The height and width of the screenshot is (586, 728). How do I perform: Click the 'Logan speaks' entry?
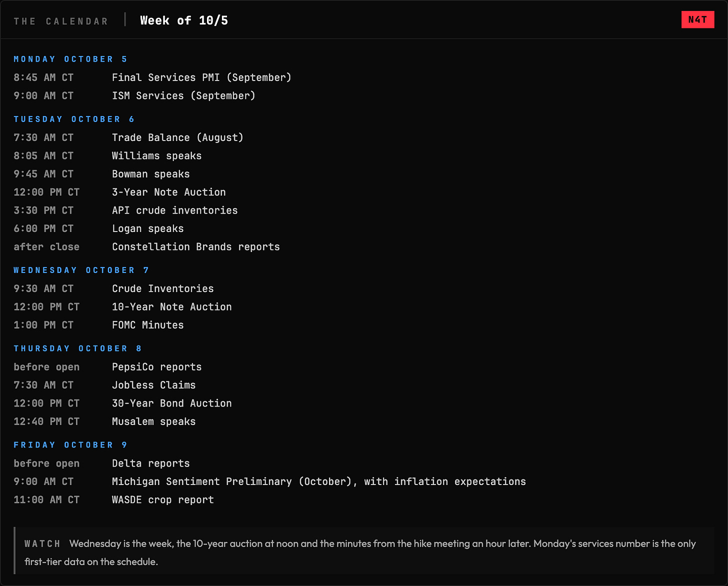point(148,228)
